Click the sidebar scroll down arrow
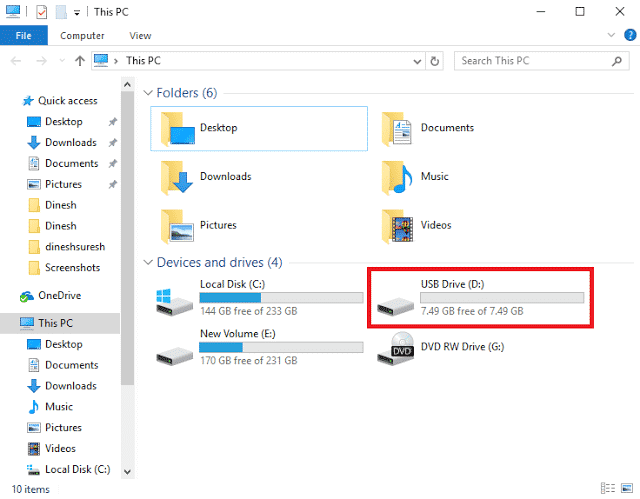The width and height of the screenshot is (640, 499). coord(127,472)
